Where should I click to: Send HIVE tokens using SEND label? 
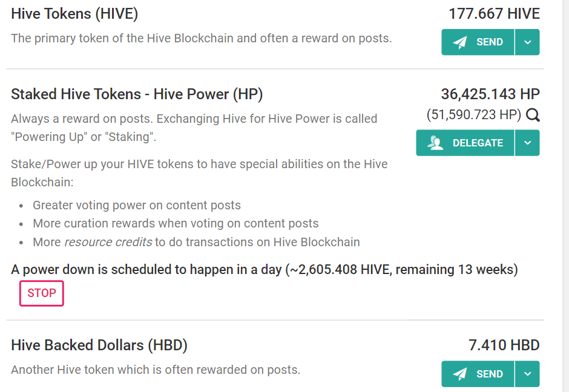490,42
